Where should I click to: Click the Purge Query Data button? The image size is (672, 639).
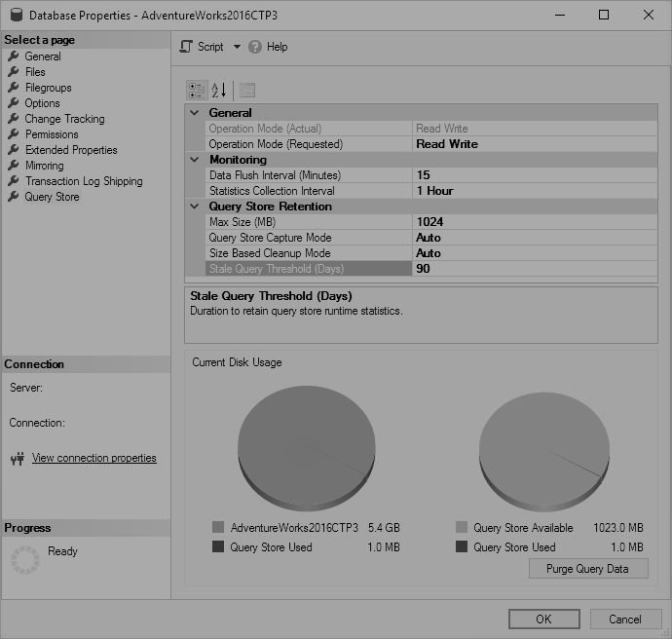coord(588,569)
